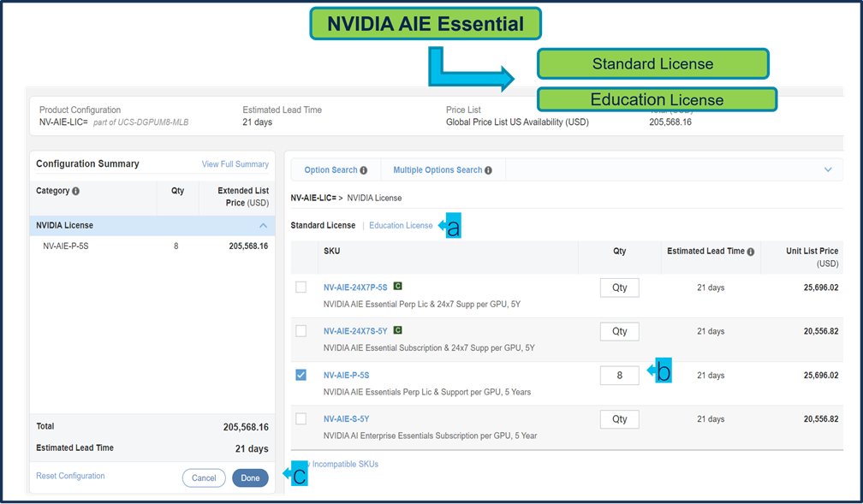The image size is (863, 504).
Task: Switch to the Option Search tab
Action: (330, 170)
